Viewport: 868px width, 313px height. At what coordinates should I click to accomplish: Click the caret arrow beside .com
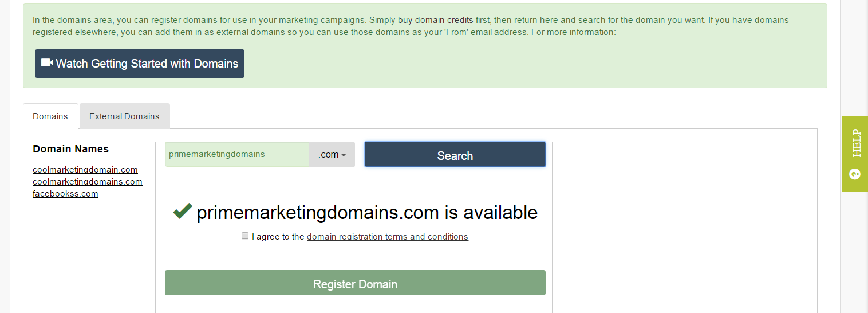coord(344,155)
